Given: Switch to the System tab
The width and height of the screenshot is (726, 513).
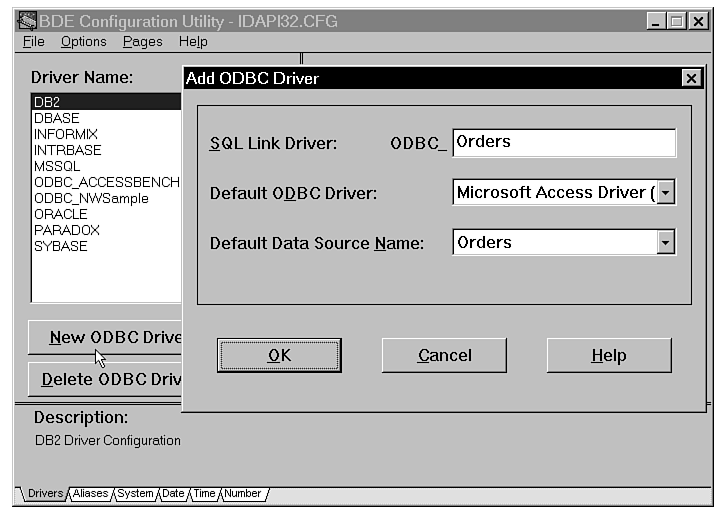Looking at the screenshot, I should [135, 494].
